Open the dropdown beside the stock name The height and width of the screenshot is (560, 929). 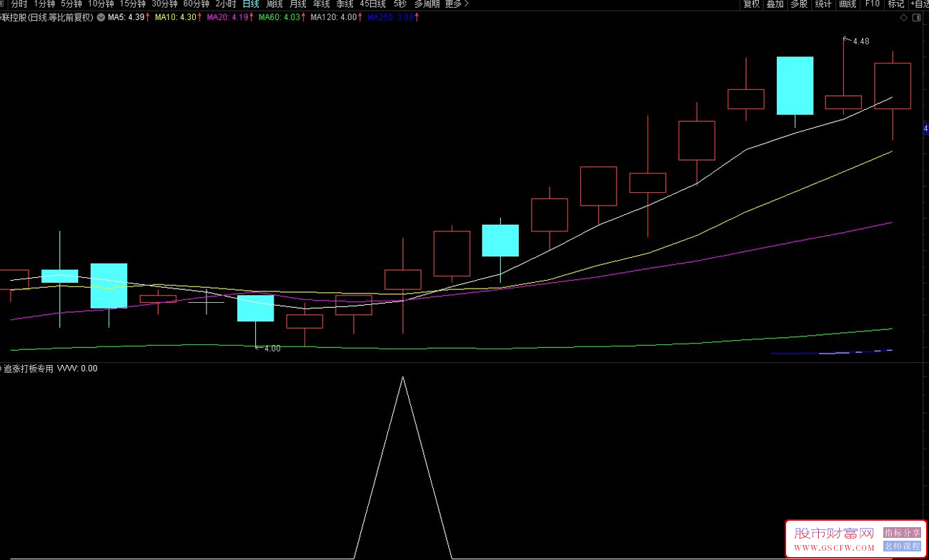tap(100, 17)
